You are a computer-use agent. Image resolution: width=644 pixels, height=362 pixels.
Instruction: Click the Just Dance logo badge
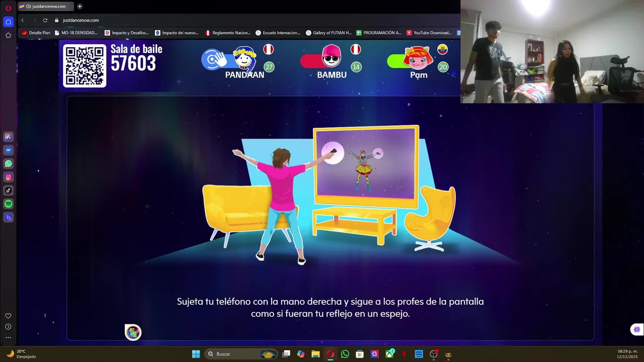point(133,332)
